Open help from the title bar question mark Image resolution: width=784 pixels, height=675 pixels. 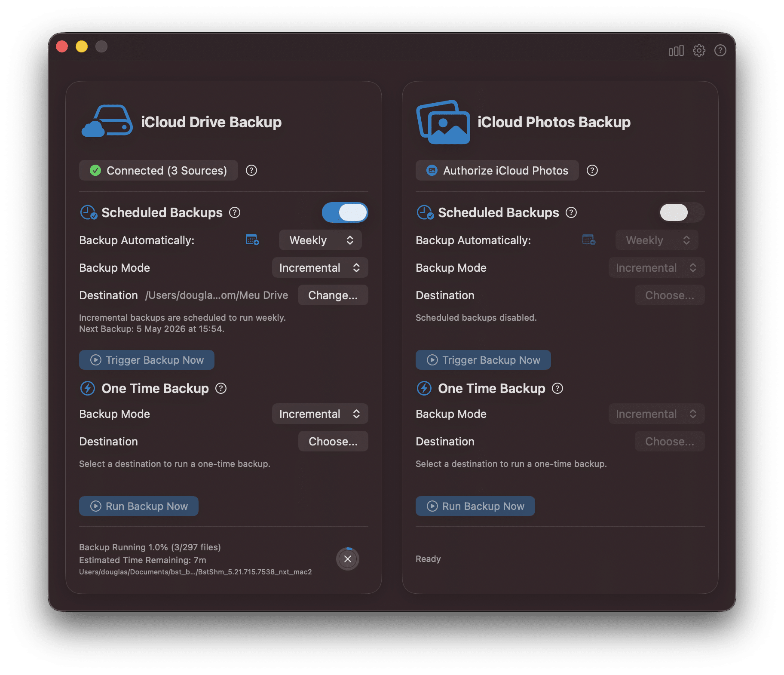(x=720, y=51)
